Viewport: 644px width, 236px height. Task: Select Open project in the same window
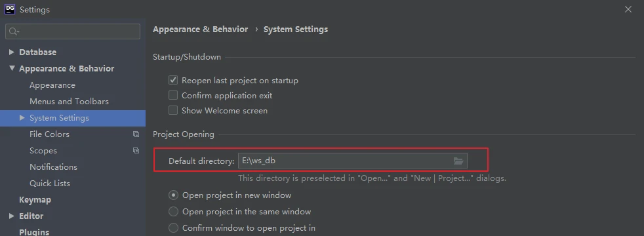tap(173, 211)
